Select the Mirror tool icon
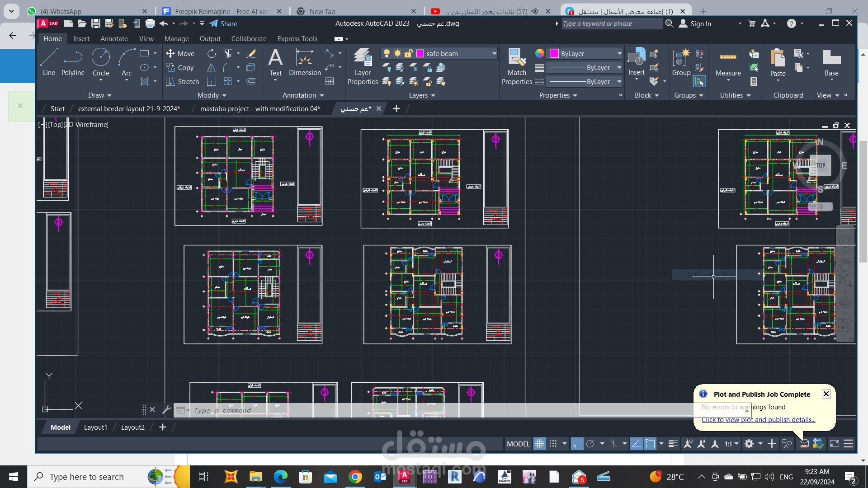This screenshot has width=868, height=488. click(x=211, y=67)
